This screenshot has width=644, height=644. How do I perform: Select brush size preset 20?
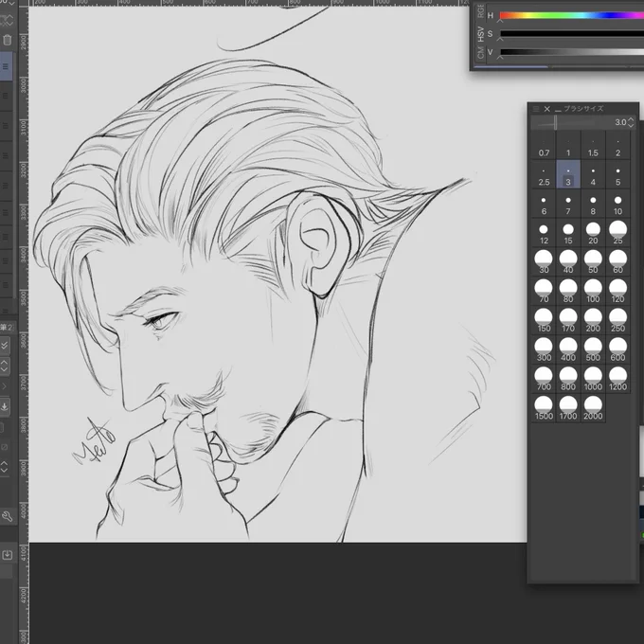(593, 233)
